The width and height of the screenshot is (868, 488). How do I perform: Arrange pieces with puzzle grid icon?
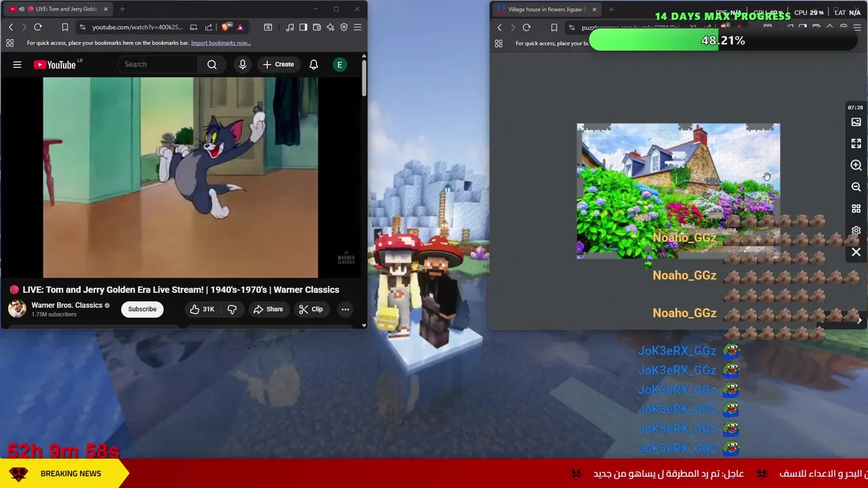click(x=856, y=209)
